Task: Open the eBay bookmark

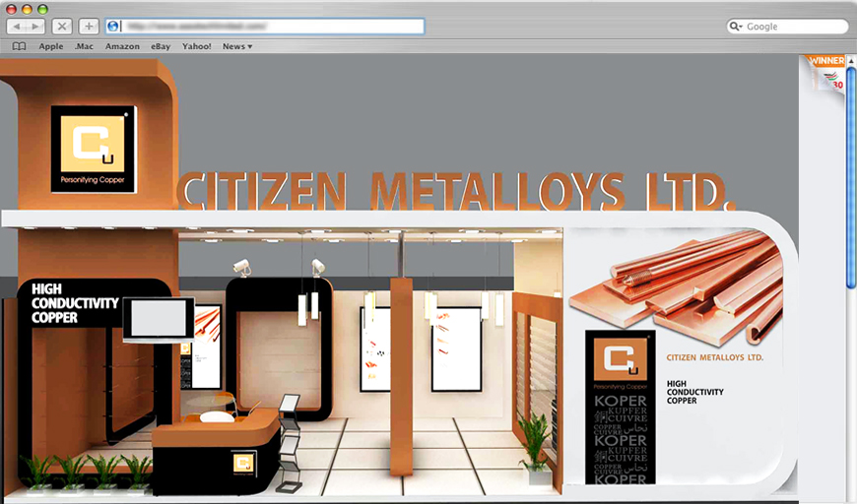Action: click(x=161, y=46)
